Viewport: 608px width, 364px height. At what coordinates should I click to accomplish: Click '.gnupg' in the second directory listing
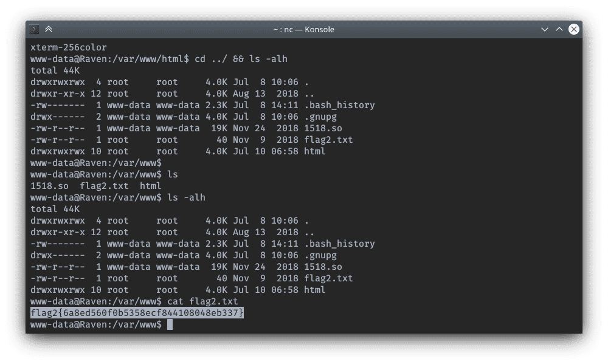(x=323, y=255)
